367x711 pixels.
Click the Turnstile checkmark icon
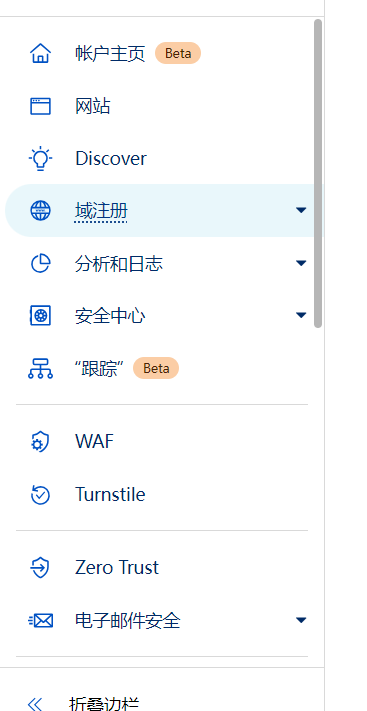click(40, 494)
